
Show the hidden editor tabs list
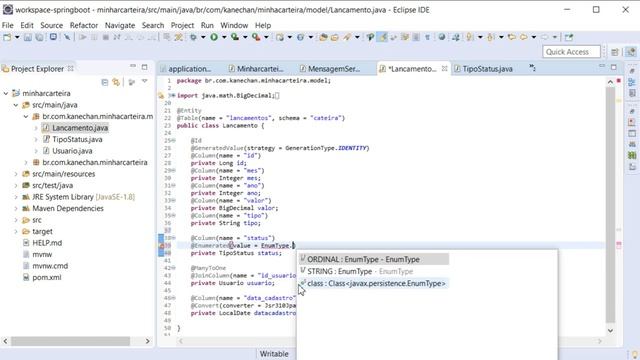point(532,68)
